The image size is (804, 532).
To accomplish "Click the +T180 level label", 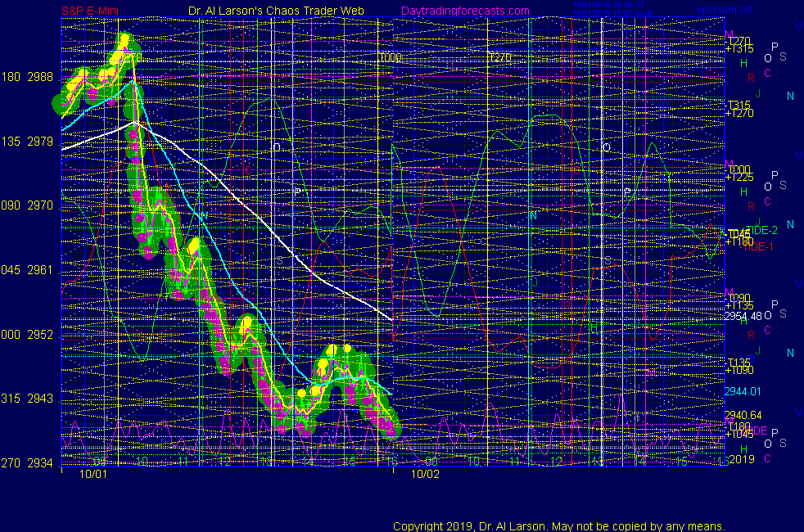I will (x=739, y=242).
